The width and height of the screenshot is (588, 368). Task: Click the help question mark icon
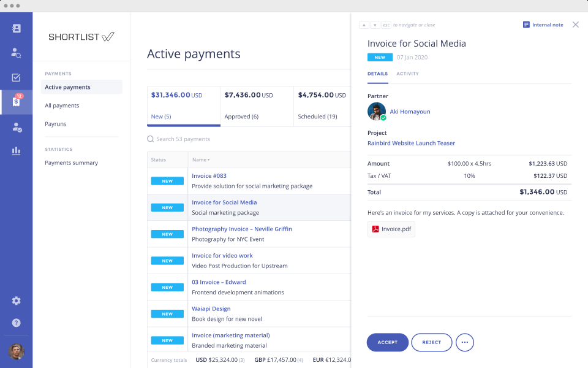(16, 322)
